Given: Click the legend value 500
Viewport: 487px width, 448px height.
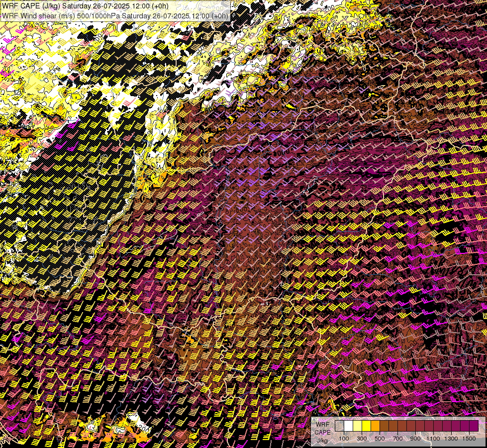Looking at the screenshot, I should 380,439.
